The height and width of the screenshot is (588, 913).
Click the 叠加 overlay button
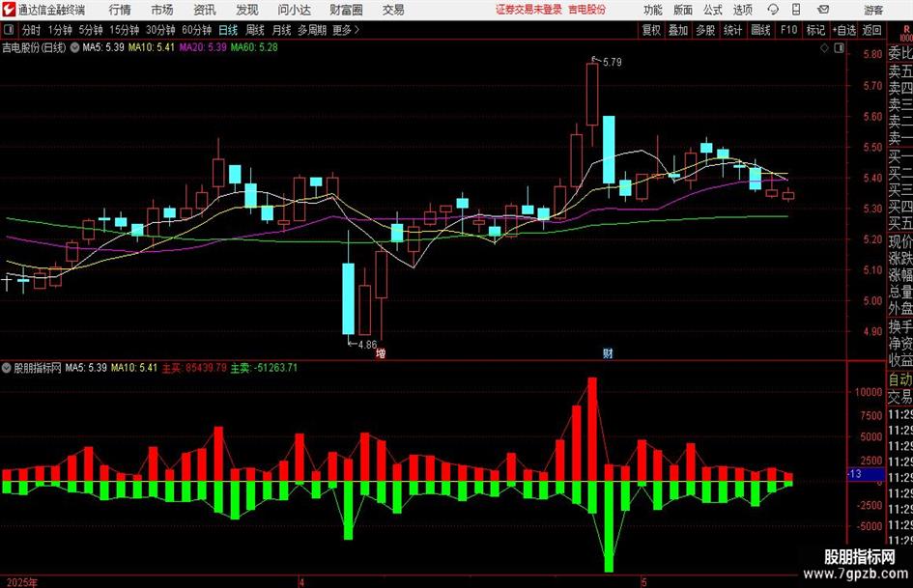click(x=678, y=30)
